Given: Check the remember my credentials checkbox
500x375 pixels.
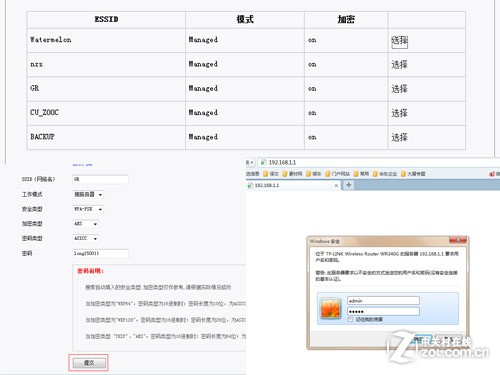Looking at the screenshot, I should (350, 320).
